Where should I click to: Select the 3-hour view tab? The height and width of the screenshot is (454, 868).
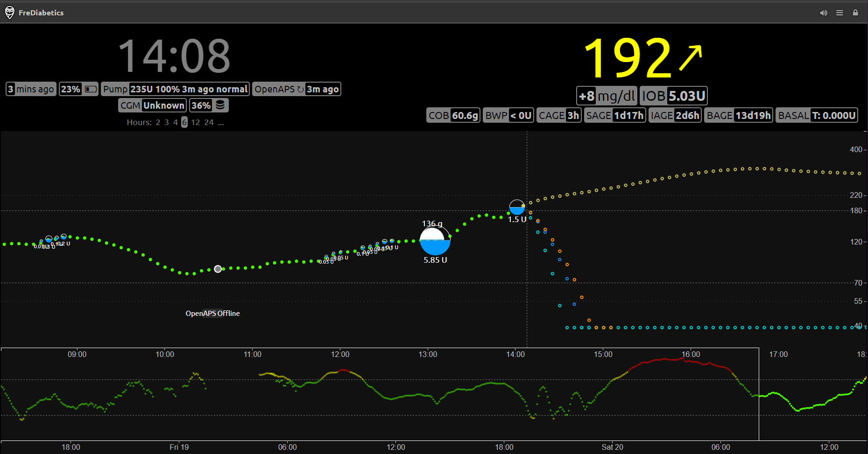(166, 122)
